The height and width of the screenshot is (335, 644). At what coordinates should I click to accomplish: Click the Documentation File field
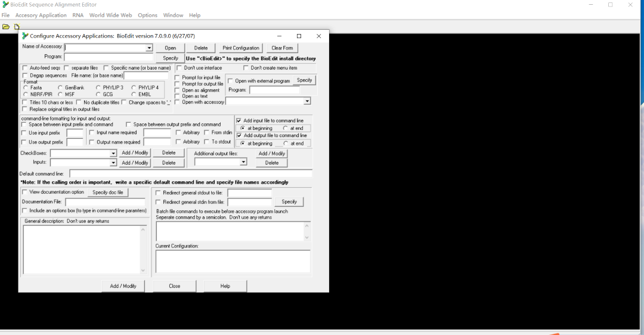click(105, 202)
